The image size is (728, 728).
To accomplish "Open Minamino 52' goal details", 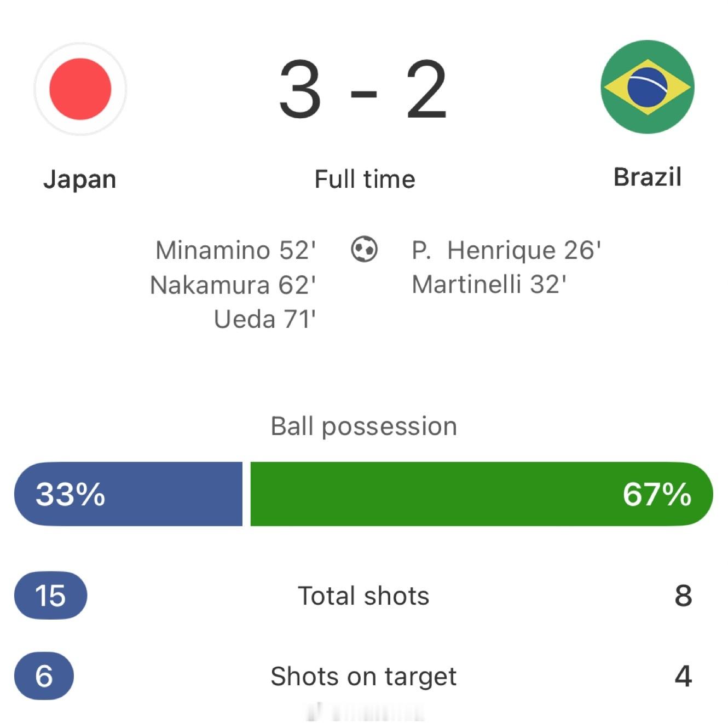I will (234, 250).
